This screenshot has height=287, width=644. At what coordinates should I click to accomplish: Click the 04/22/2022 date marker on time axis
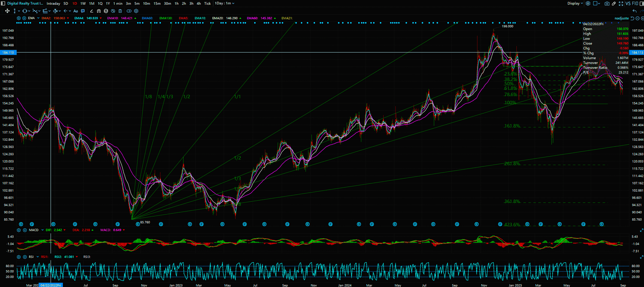51,285
